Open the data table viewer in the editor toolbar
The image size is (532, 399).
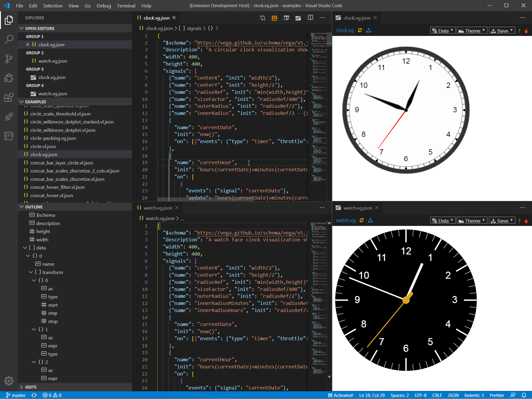(274, 18)
